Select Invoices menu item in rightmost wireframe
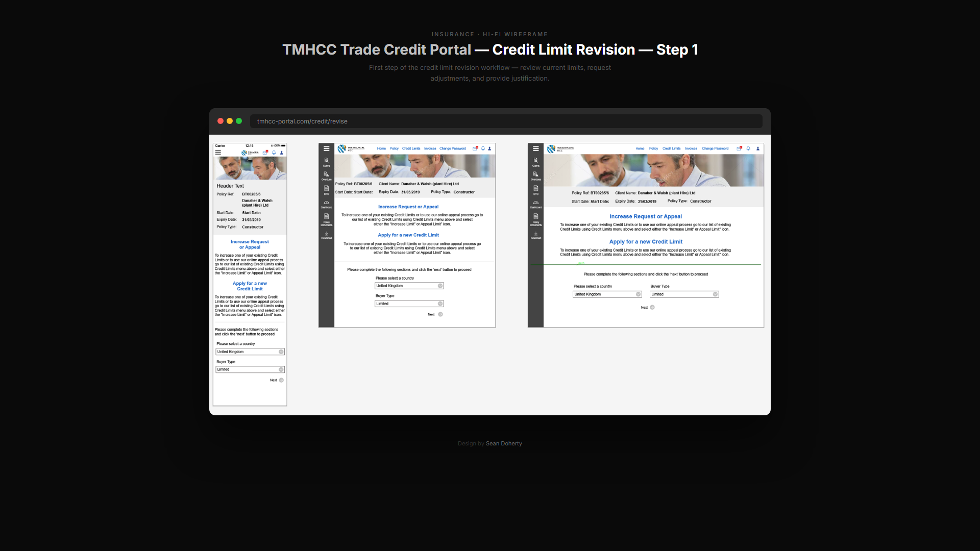Image resolution: width=980 pixels, height=551 pixels. tap(691, 148)
